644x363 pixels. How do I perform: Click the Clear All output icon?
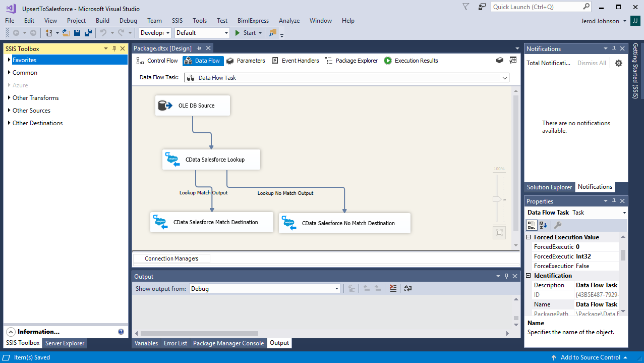[x=393, y=289]
